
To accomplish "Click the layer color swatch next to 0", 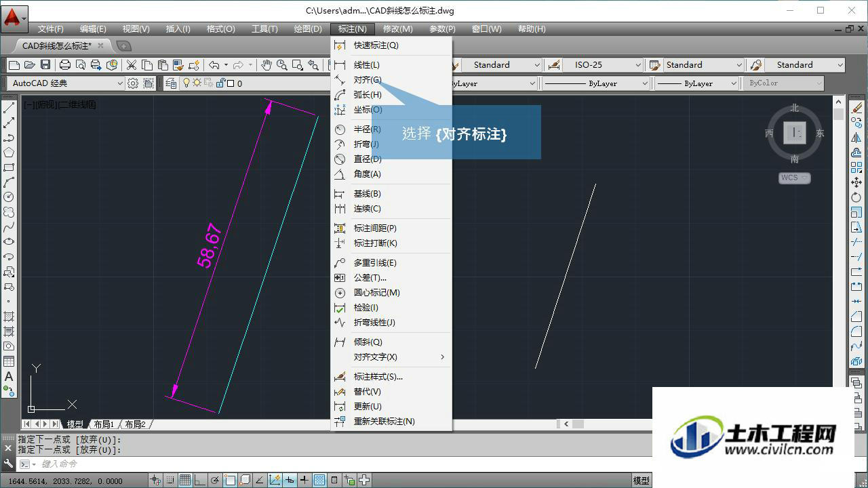I will pos(231,83).
